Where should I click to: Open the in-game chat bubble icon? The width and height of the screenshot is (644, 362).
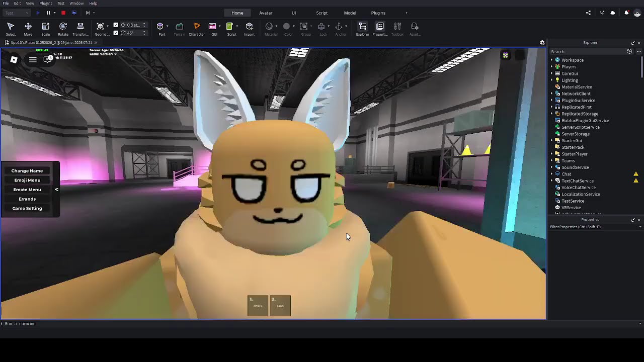tap(48, 59)
